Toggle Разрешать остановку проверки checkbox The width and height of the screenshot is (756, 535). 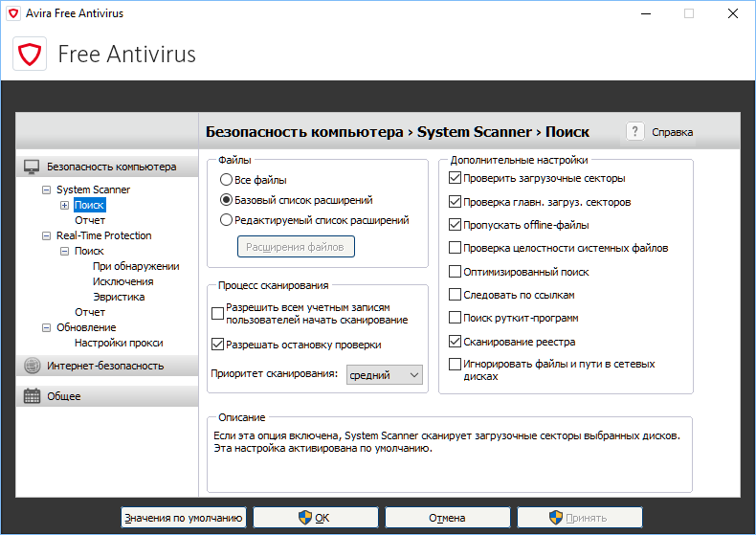tap(217, 345)
